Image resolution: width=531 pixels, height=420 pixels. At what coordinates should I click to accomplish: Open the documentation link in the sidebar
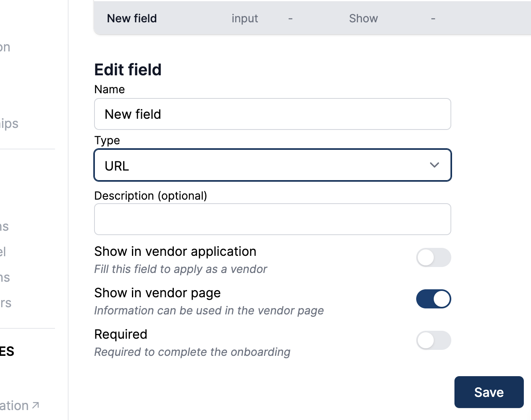(16, 405)
